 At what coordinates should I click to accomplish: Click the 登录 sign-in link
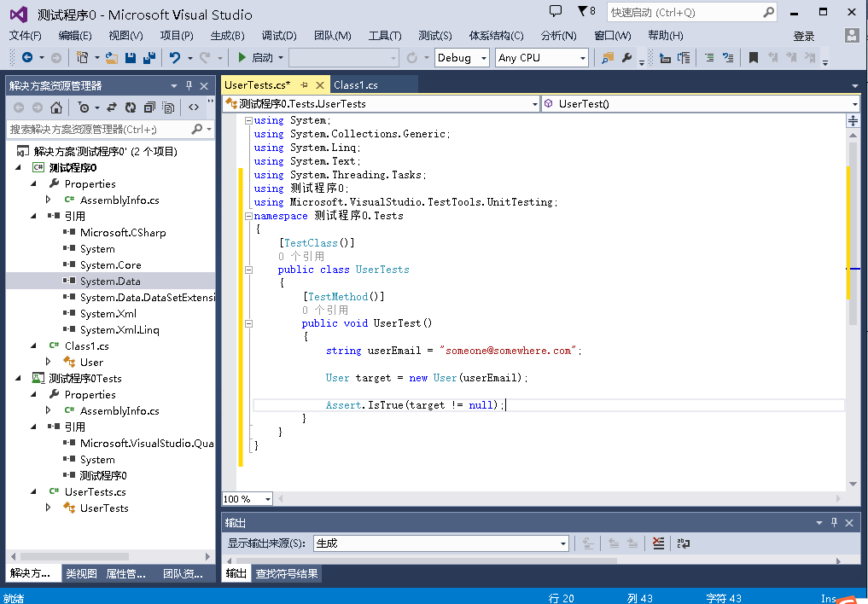pyautogui.click(x=804, y=37)
